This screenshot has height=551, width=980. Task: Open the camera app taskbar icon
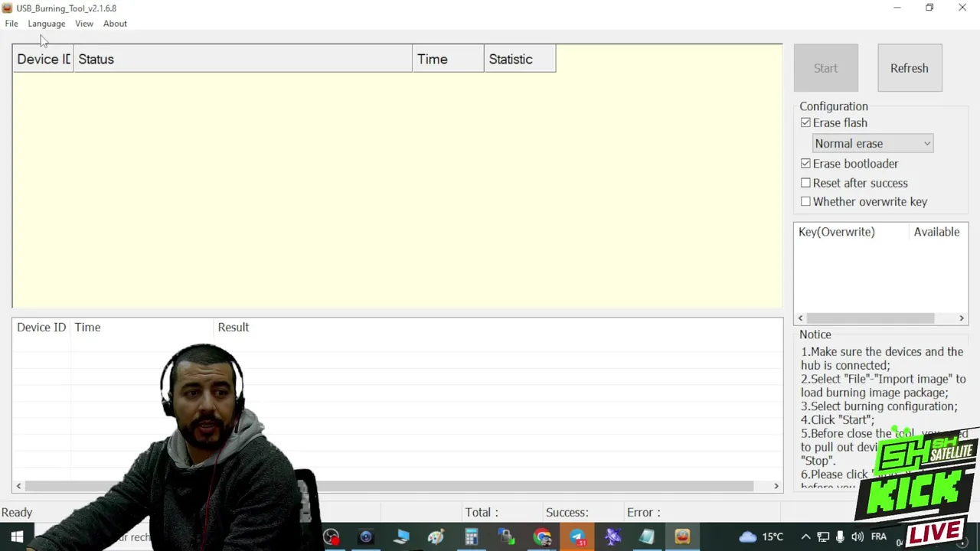[x=366, y=537]
